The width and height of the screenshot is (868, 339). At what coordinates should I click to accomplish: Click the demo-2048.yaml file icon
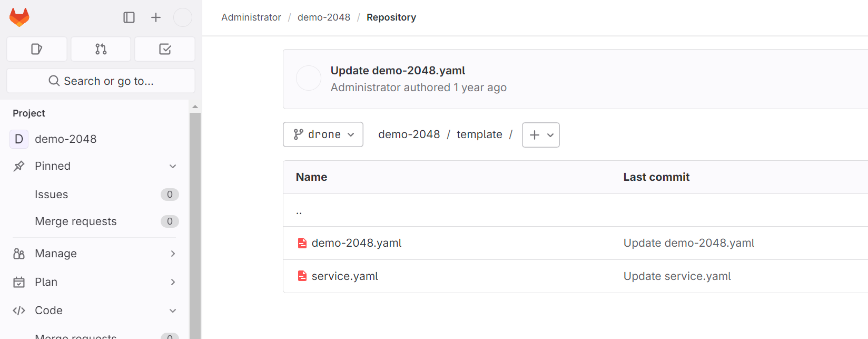tap(302, 243)
